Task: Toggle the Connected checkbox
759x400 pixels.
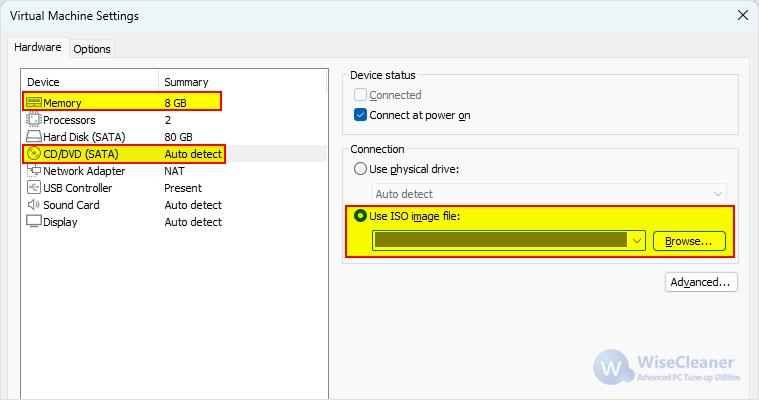Action: tap(360, 94)
